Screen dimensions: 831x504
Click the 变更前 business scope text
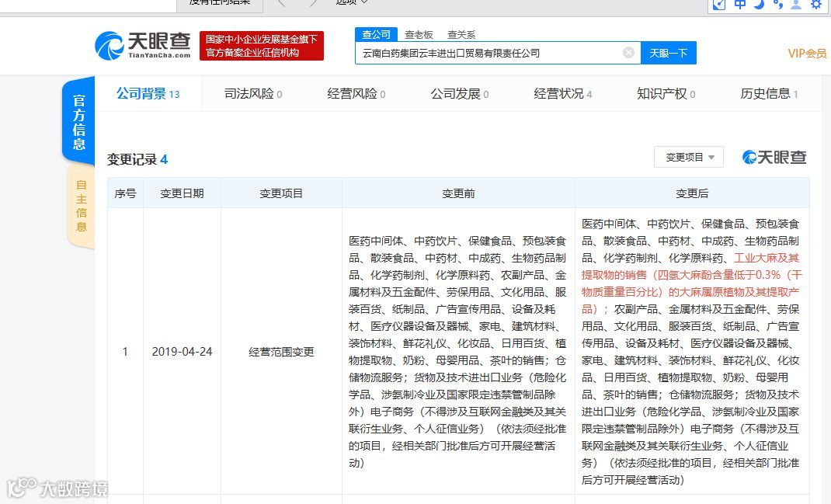point(457,352)
